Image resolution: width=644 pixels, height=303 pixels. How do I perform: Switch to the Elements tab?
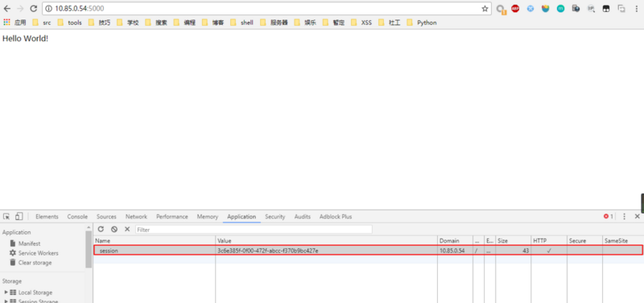click(47, 217)
